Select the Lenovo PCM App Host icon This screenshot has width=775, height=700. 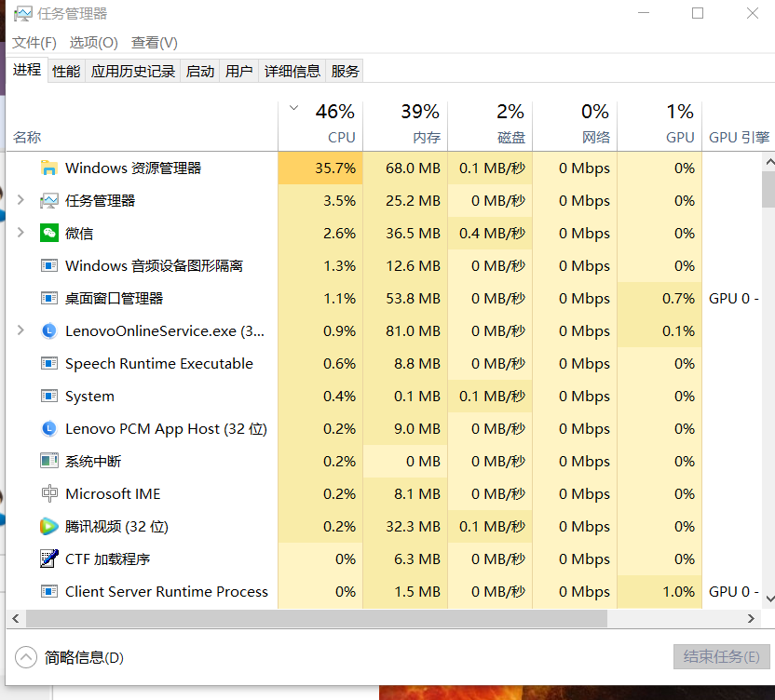pyautogui.click(x=49, y=429)
